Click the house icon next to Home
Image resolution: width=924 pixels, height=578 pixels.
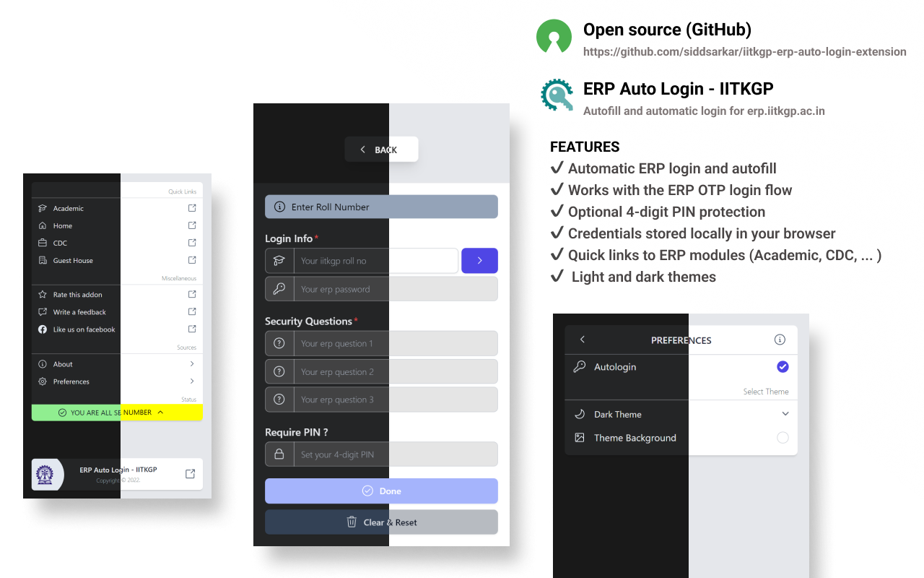43,225
